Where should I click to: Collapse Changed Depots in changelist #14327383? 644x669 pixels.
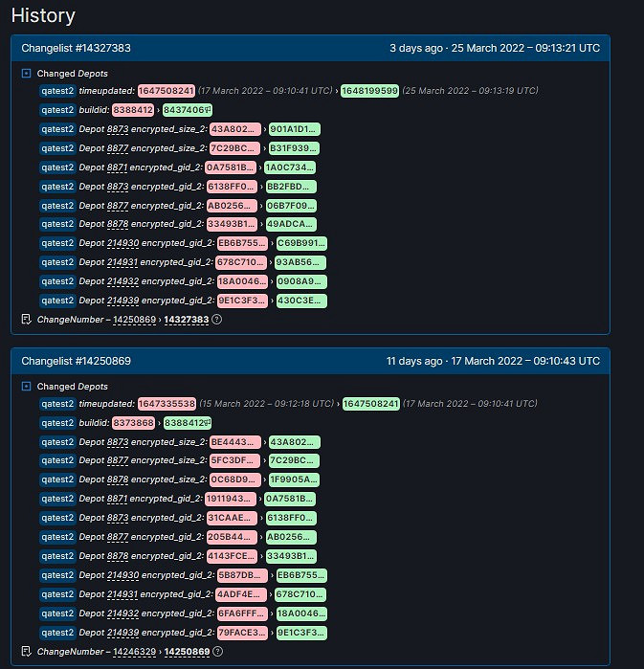click(27, 73)
